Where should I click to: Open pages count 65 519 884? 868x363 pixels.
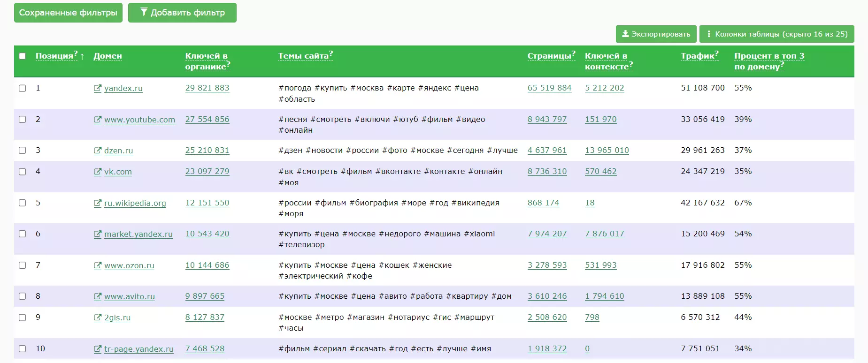click(x=549, y=88)
